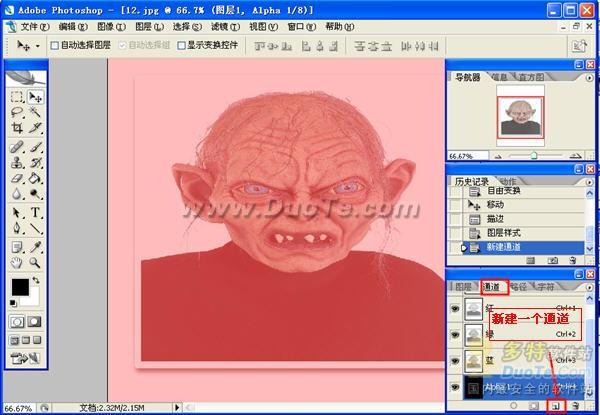Screen dimensions: 600x415
Task: Save selection as channel icon
Action: pyautogui.click(x=534, y=405)
